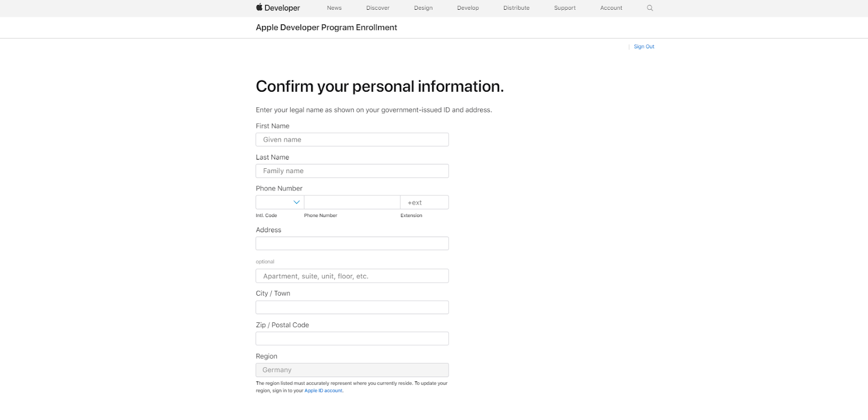Focus the First Name given name field

pos(352,139)
